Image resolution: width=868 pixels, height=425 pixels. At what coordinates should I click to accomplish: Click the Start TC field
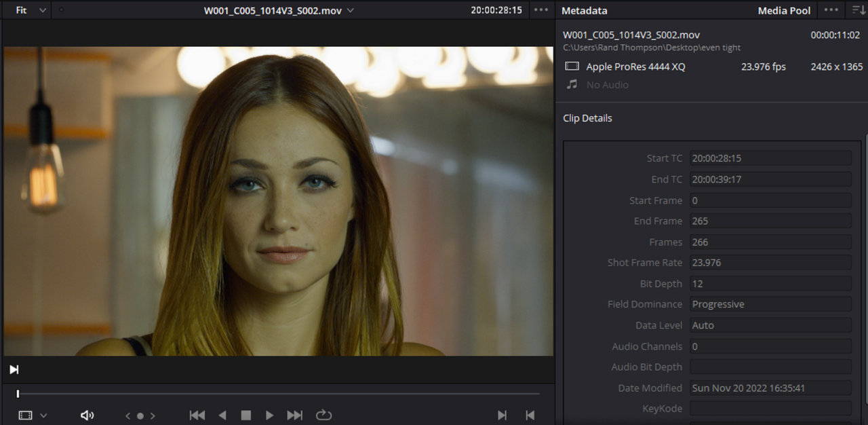click(770, 158)
